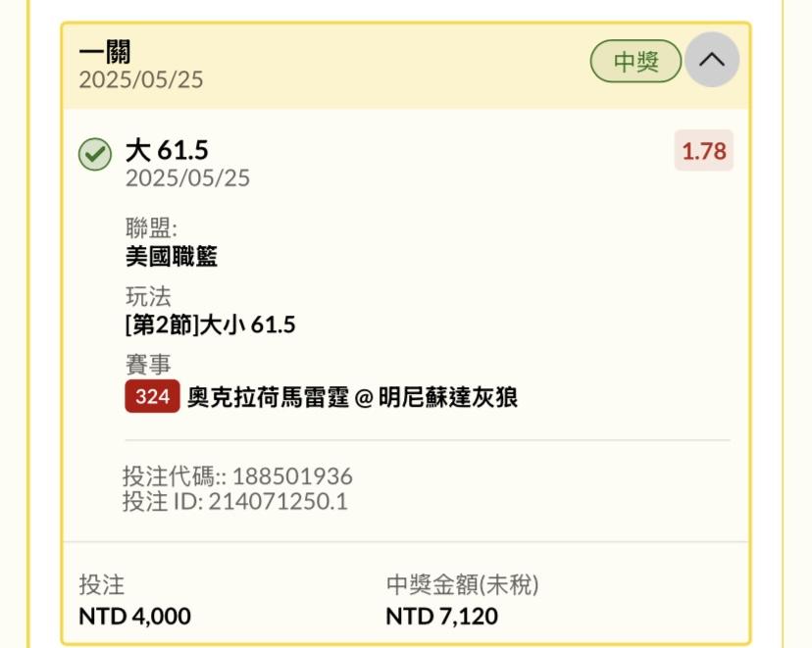Click the green checkmark icon beside 大 61.5
Screen dimensions: 812x648
tap(95, 154)
